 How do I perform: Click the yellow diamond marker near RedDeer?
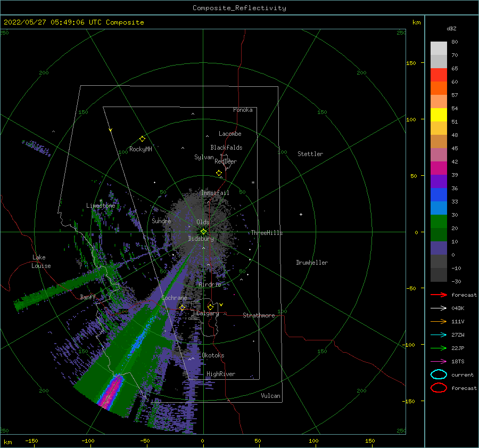point(219,173)
